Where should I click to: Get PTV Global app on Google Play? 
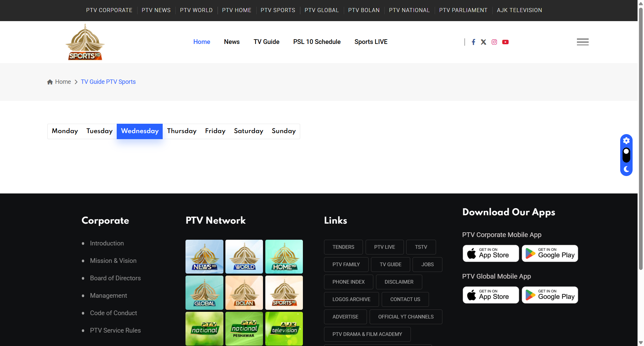click(x=550, y=295)
